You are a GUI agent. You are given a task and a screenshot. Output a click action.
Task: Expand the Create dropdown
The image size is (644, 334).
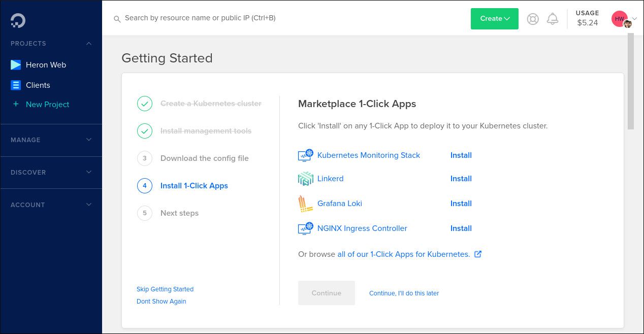(494, 18)
